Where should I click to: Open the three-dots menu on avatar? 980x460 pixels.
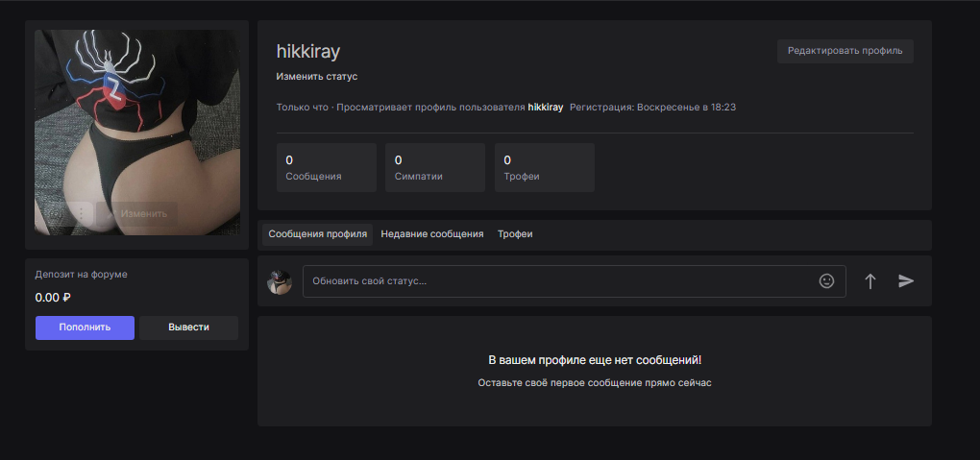tap(82, 213)
